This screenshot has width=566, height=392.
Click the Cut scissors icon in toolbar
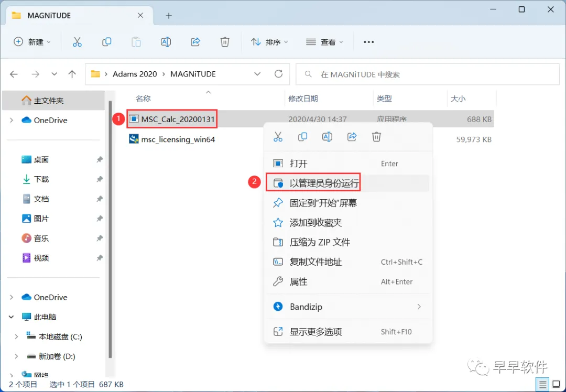[77, 42]
